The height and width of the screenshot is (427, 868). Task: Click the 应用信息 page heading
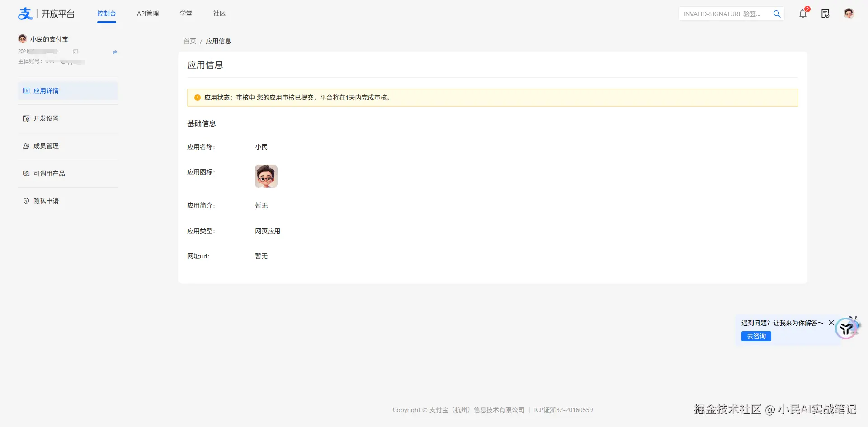pyautogui.click(x=205, y=65)
